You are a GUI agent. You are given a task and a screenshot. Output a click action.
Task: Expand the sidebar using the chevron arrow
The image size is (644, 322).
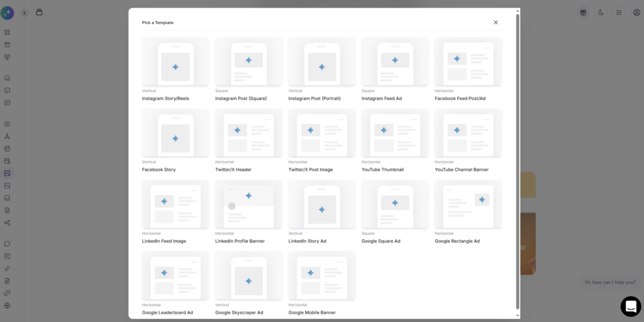[25, 13]
